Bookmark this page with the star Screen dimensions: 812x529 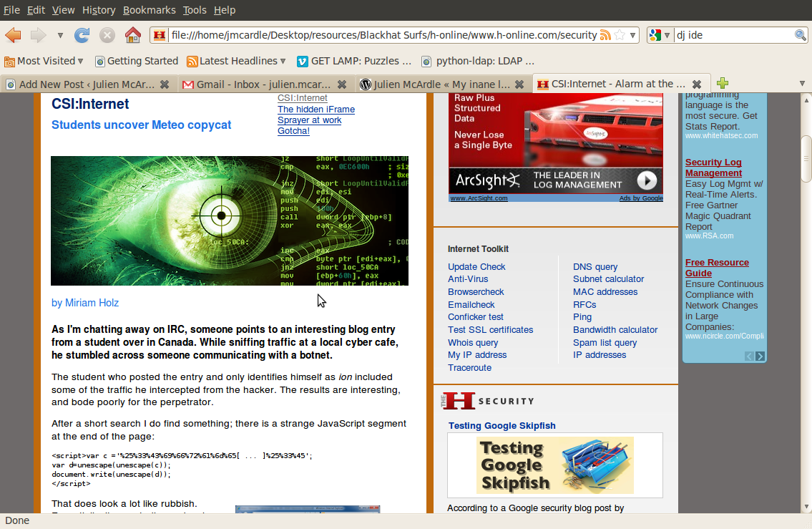pyautogui.click(x=620, y=35)
